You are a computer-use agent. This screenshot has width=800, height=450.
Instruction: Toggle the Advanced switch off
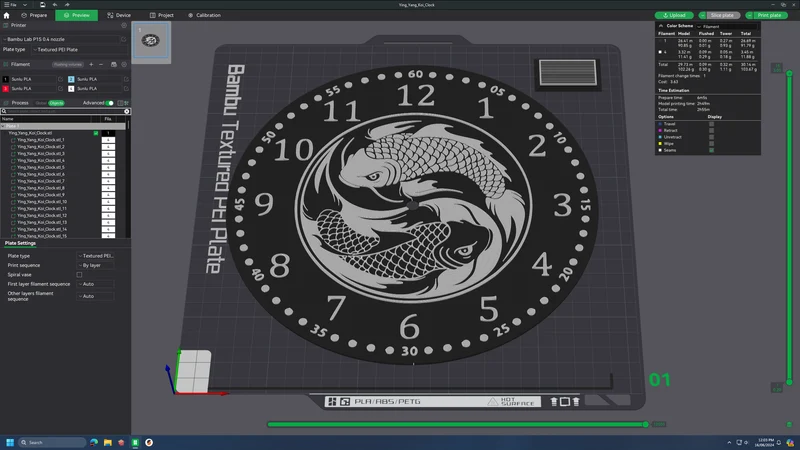point(110,103)
